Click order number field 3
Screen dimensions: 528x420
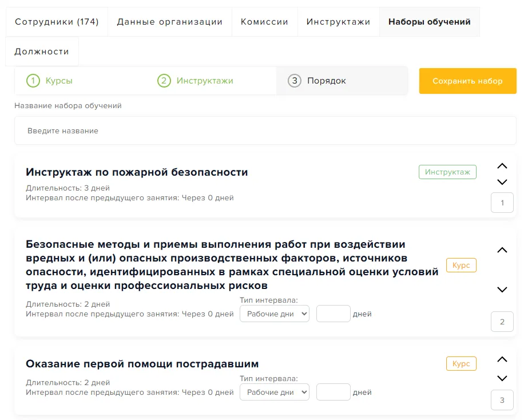click(502, 400)
